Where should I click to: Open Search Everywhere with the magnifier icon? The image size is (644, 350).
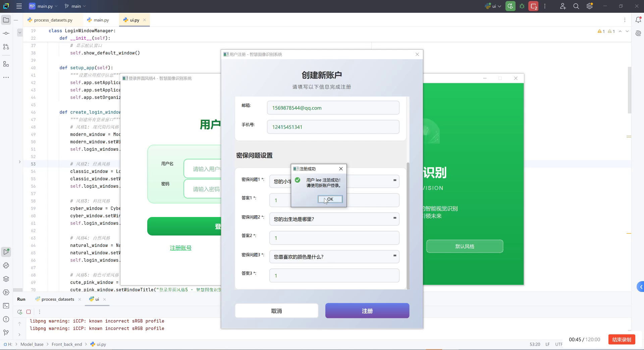(x=576, y=6)
